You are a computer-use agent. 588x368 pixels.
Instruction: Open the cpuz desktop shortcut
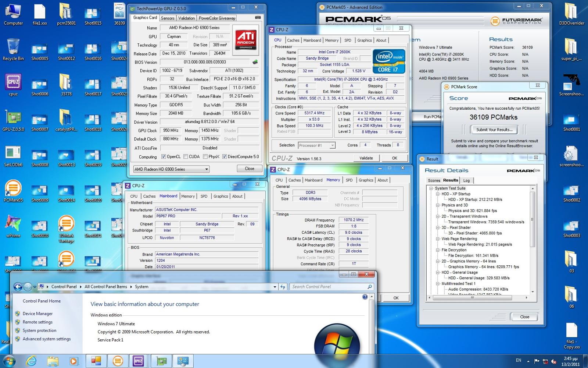tap(13, 85)
